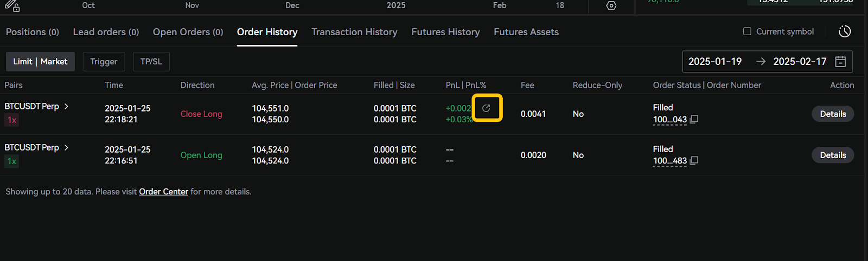Open the Positions tab
868x261 pixels.
coord(32,32)
